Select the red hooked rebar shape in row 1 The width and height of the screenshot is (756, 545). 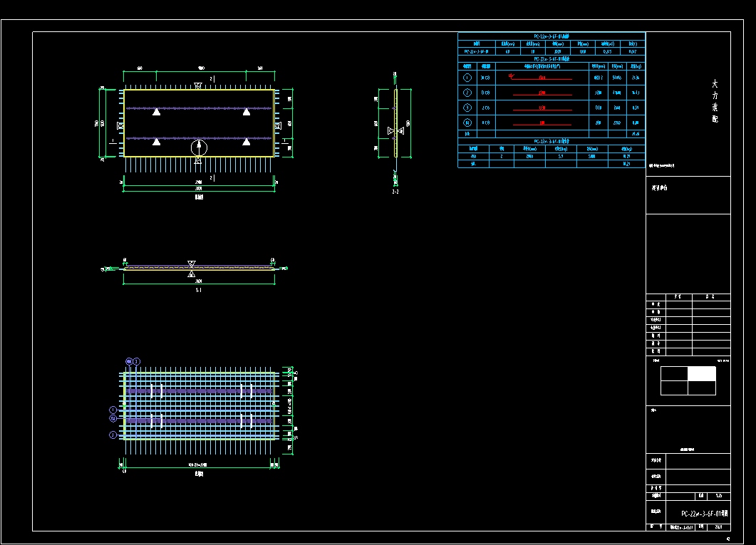click(541, 77)
